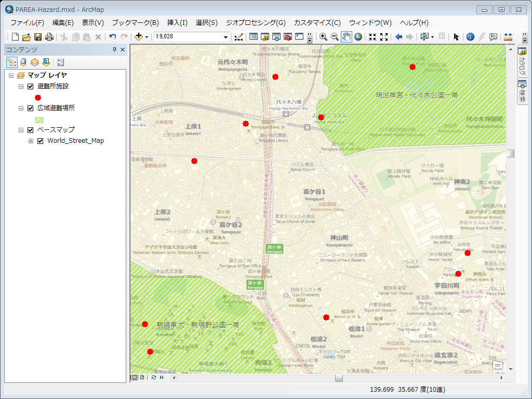List layers by source

[x=23, y=62]
